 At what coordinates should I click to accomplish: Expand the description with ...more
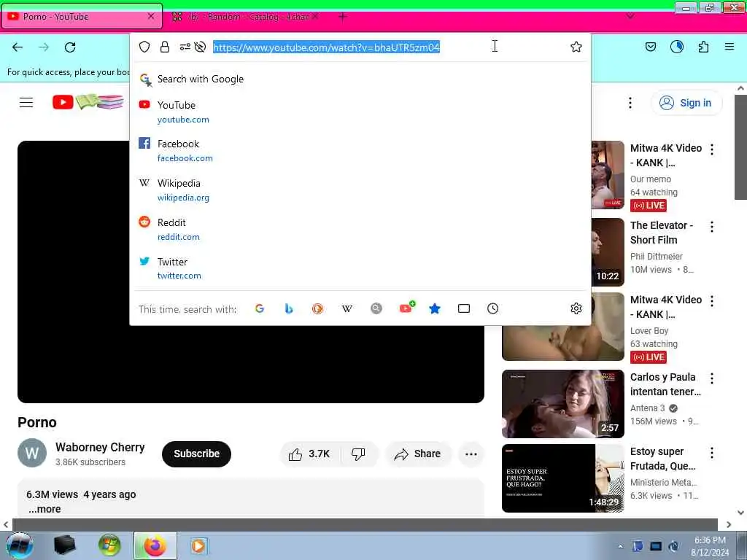[x=44, y=509]
